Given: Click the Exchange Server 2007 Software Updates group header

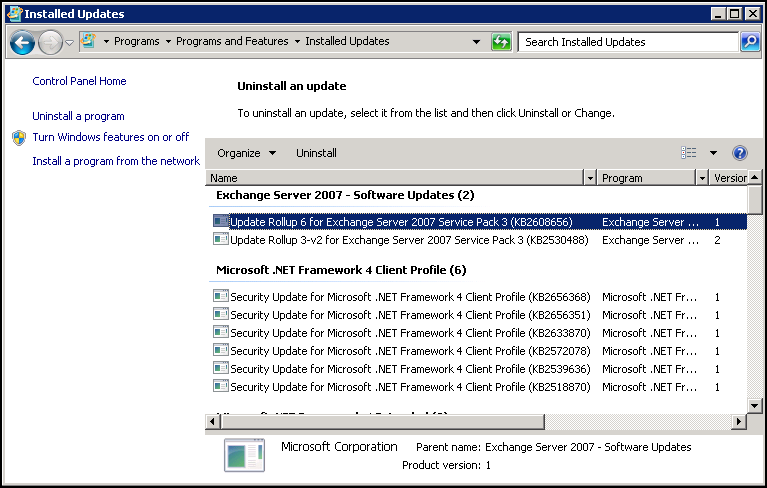Looking at the screenshot, I should 345,195.
